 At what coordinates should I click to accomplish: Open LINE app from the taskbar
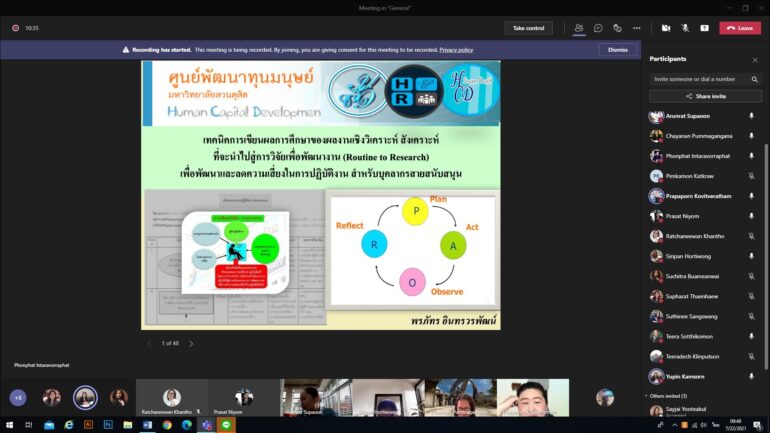226,425
